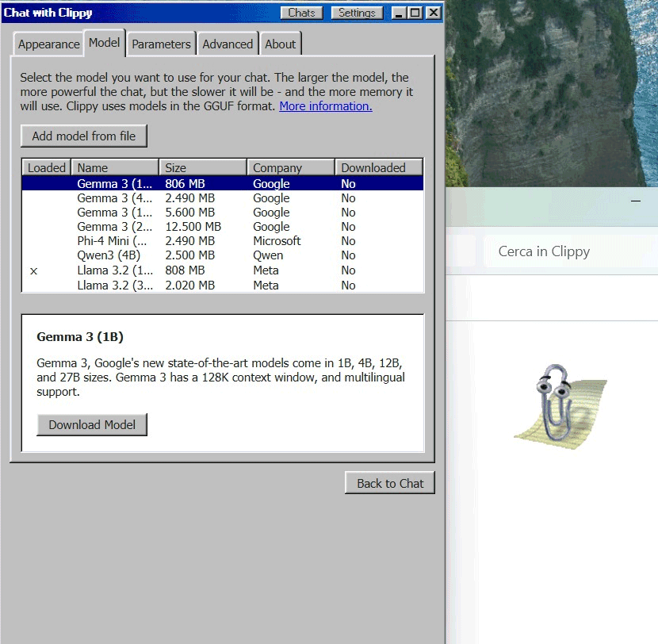Screen dimensions: 658x644
Task: Open the Parameters tab
Action: 161,44
